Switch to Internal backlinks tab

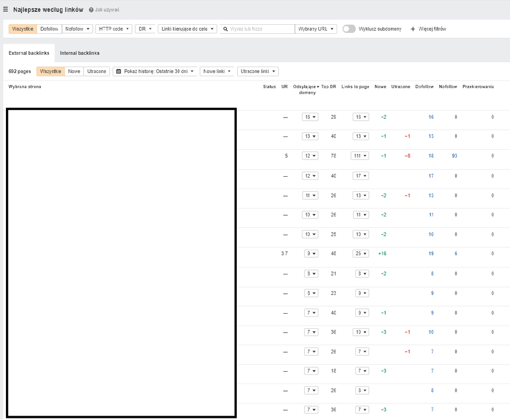click(79, 53)
